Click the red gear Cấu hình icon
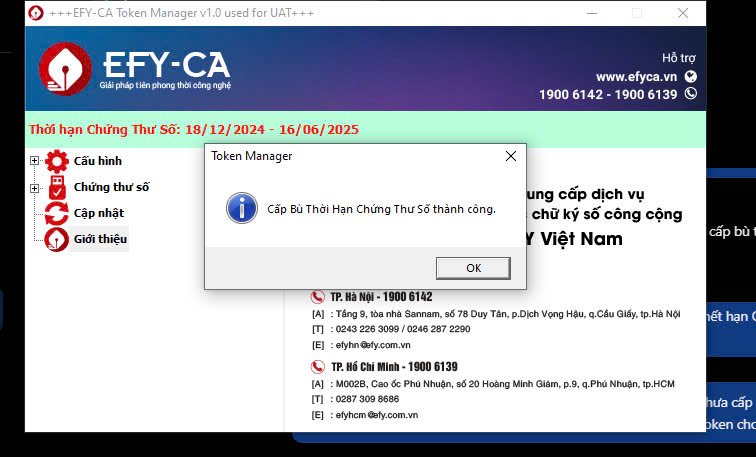The image size is (756, 457). pos(57,161)
